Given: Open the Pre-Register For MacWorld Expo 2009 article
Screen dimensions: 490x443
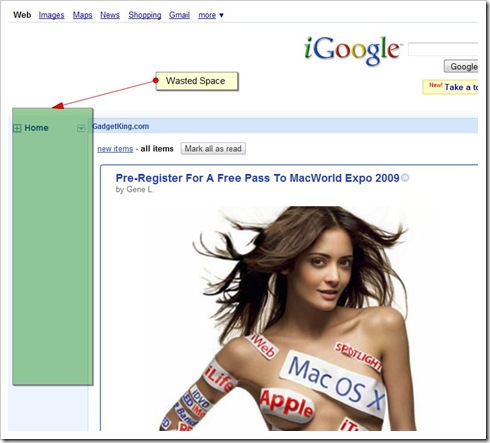Looking at the screenshot, I should (257, 178).
